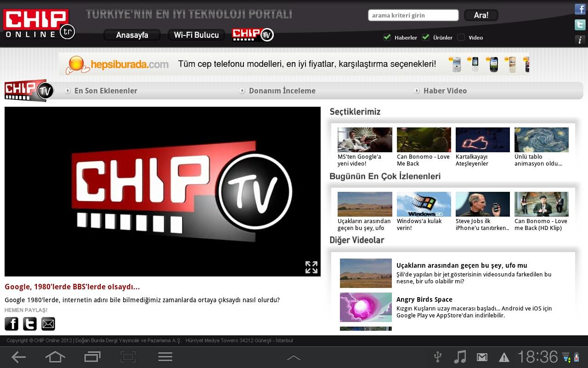
Task: Open the music note notification icon
Action: (x=460, y=357)
